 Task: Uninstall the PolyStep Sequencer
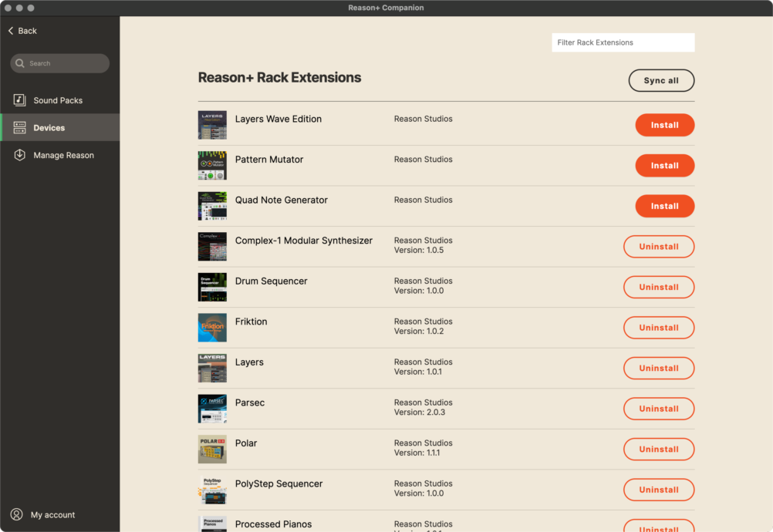point(658,490)
